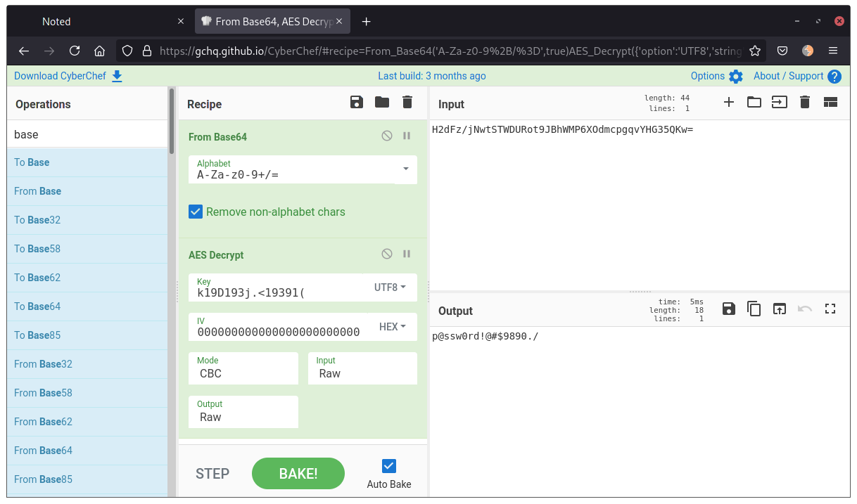Set breakpoint on From Base64 operation
This screenshot has width=857, height=504.
click(x=407, y=136)
